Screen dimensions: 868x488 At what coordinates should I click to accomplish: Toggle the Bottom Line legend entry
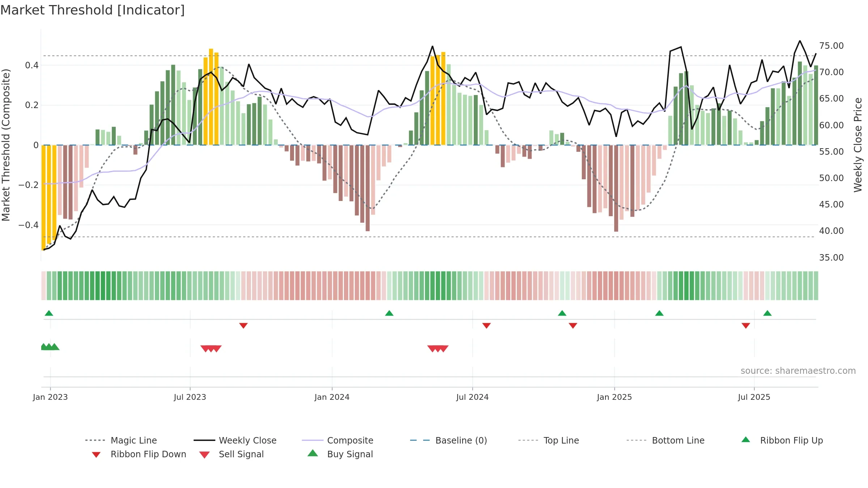pos(665,440)
